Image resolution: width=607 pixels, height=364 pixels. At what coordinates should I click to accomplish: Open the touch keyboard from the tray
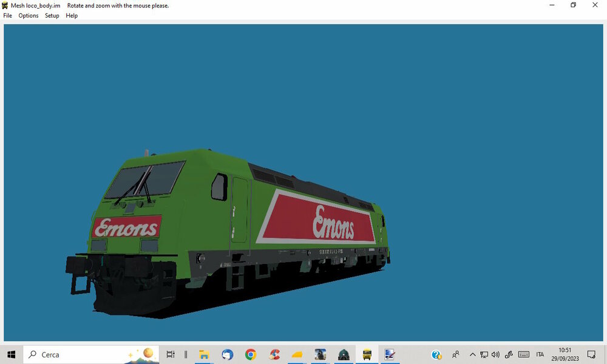coord(524,354)
